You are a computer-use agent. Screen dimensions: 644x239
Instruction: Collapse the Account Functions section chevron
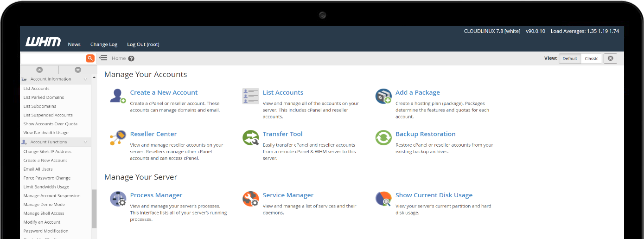[86, 142]
